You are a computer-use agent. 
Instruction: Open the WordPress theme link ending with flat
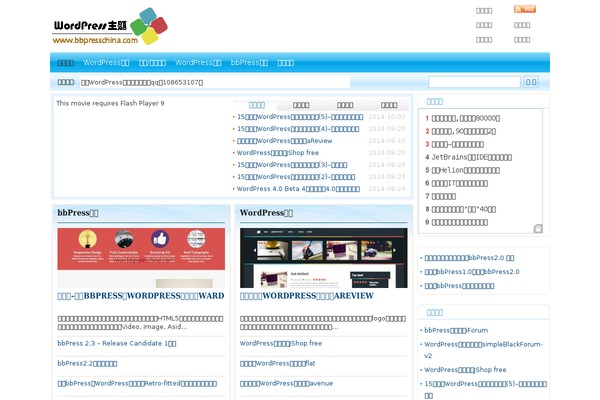(277, 363)
